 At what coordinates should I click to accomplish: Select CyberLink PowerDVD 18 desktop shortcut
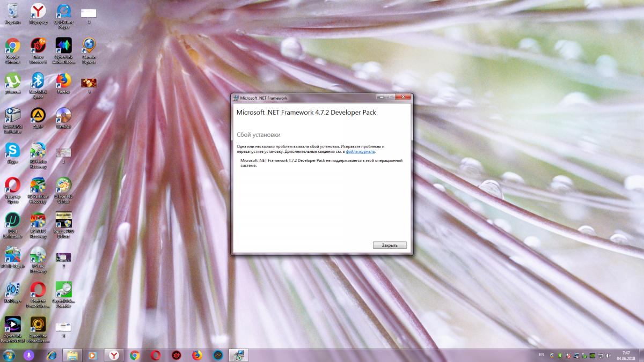[x=12, y=325]
